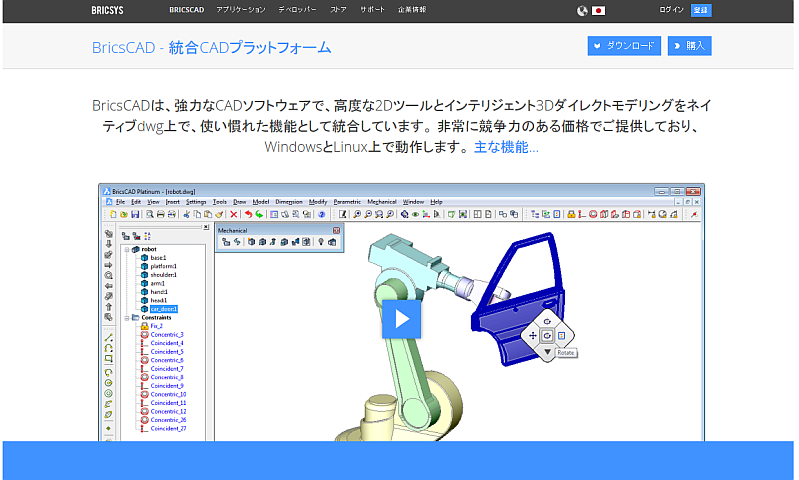Viewport: 799px width, 480px height.
Task: Expand the quad menu down arrow
Action: click(547, 352)
